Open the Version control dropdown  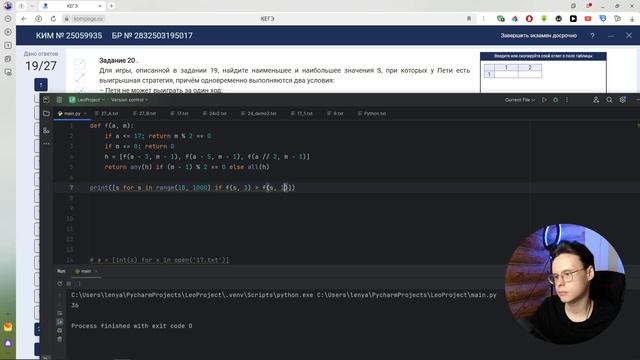coord(129,100)
